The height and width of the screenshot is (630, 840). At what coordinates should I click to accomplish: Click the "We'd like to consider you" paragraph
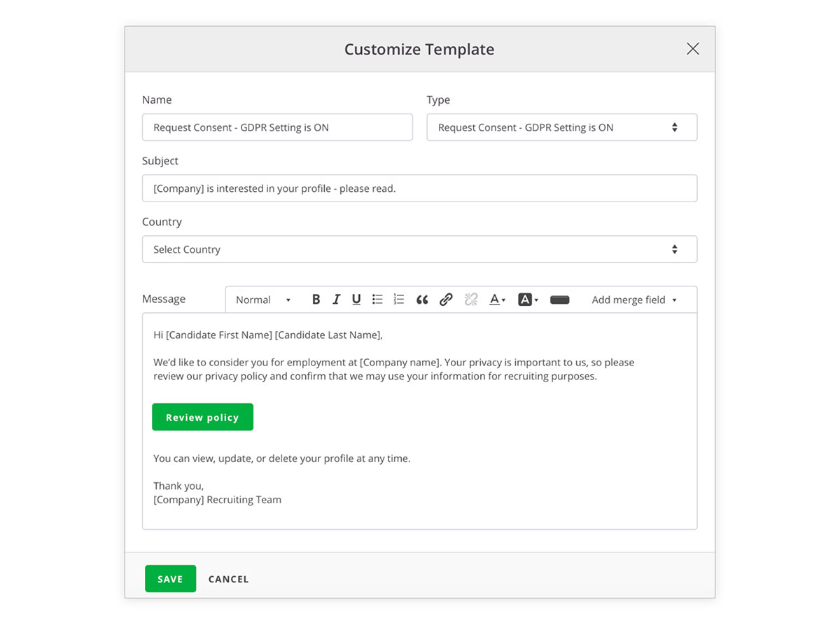[394, 370]
